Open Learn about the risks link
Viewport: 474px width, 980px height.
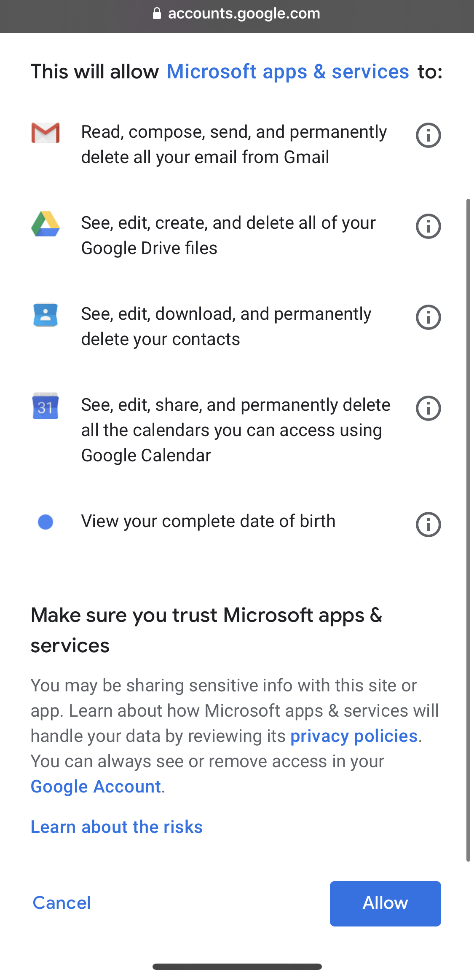tap(117, 827)
